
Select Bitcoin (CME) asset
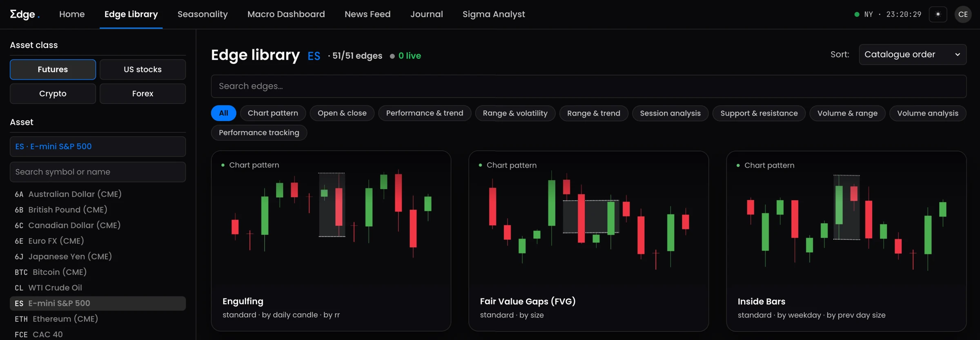click(x=98, y=272)
